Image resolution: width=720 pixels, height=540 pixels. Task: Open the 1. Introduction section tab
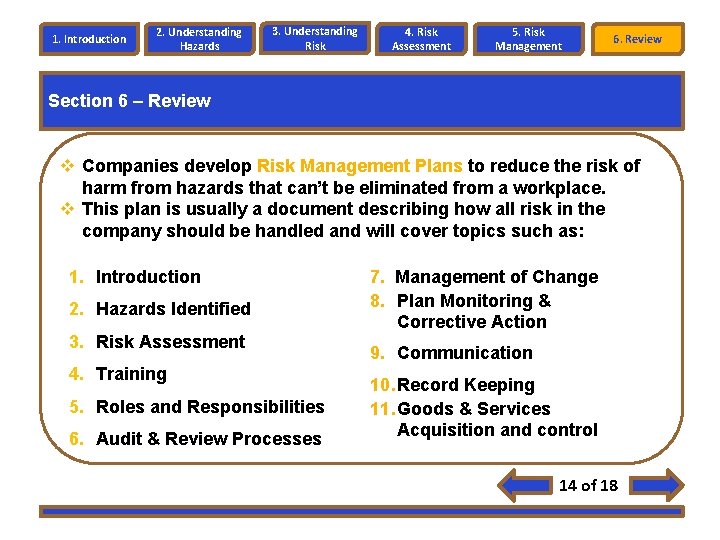[90, 39]
